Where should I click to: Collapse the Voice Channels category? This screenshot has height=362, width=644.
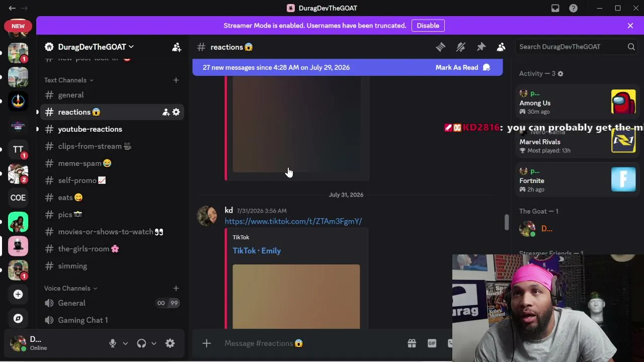pos(70,288)
